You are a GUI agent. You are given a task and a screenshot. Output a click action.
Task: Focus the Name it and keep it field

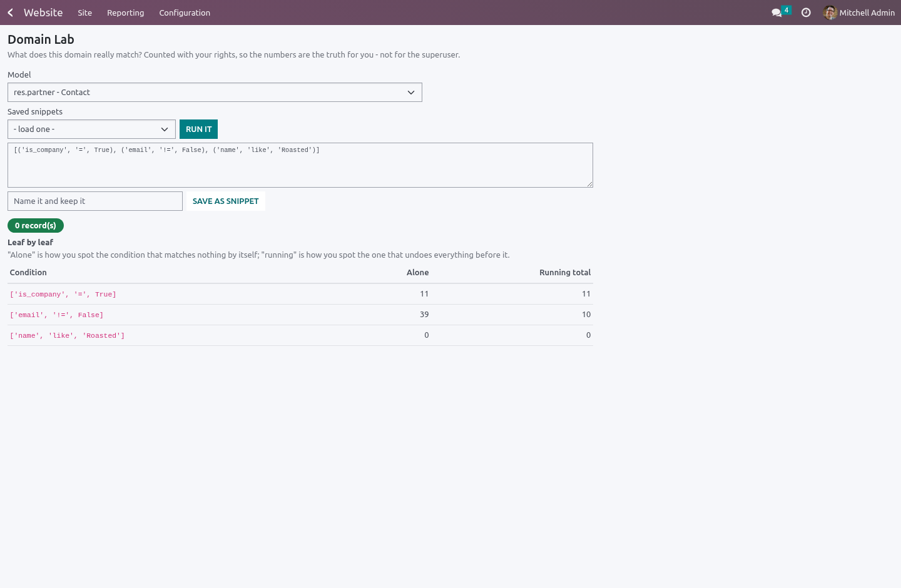tap(95, 201)
